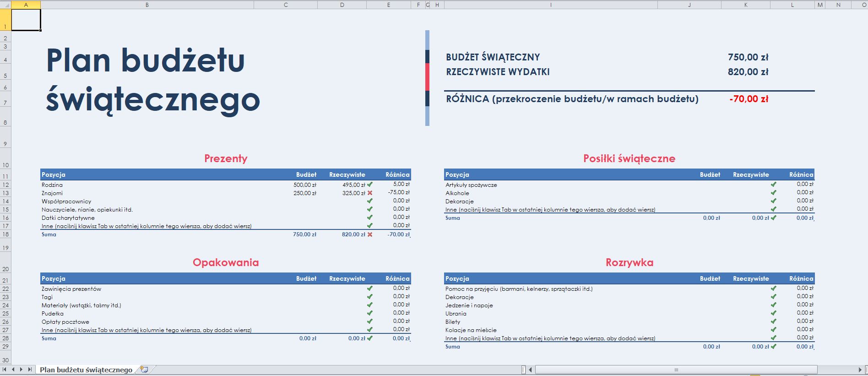Click red X icon in the Znajomi row
Viewport: 868px width, 376px height.
[x=370, y=193]
